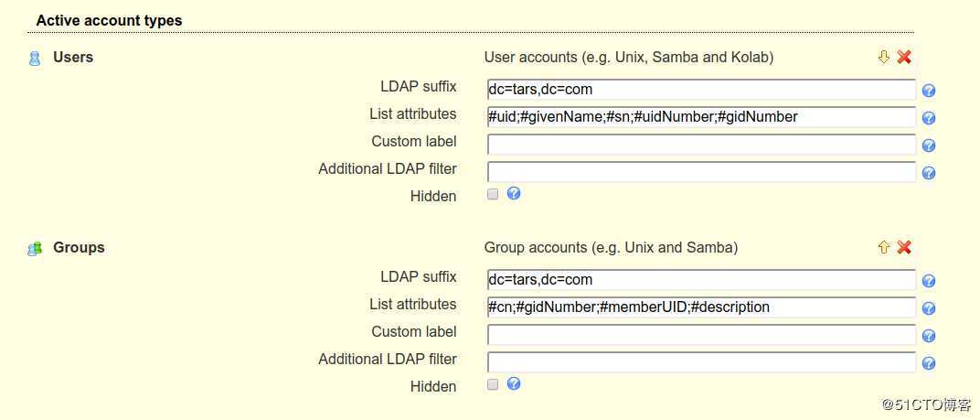
Task: Click the Users LDAP suffix field
Action: point(701,90)
